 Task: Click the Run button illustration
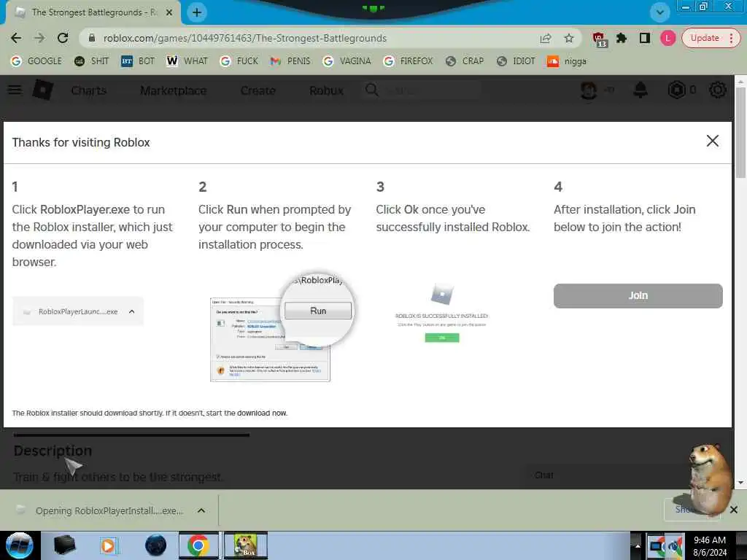click(318, 311)
